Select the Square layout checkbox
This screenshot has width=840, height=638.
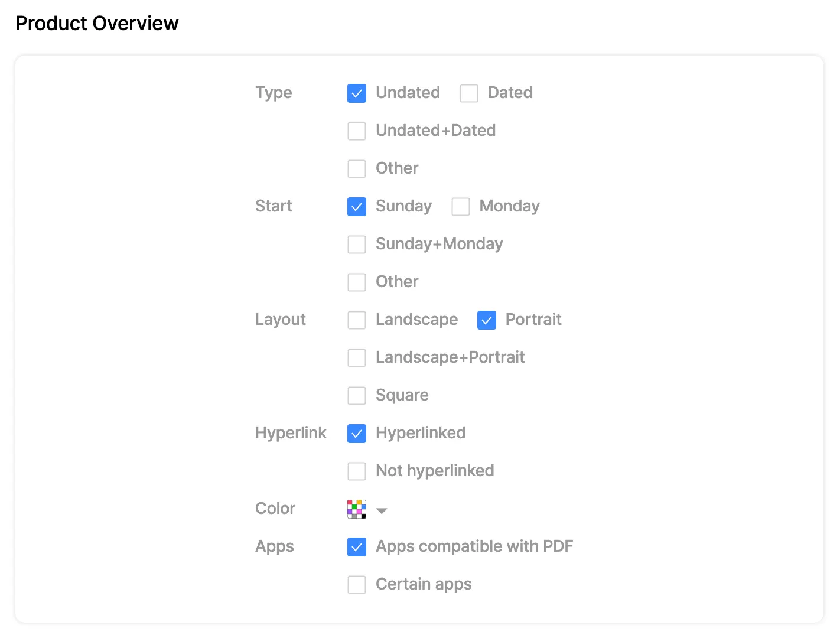coord(357,396)
